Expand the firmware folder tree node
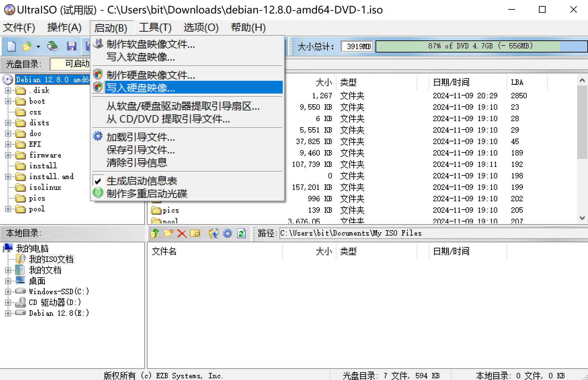 pyautogui.click(x=8, y=155)
